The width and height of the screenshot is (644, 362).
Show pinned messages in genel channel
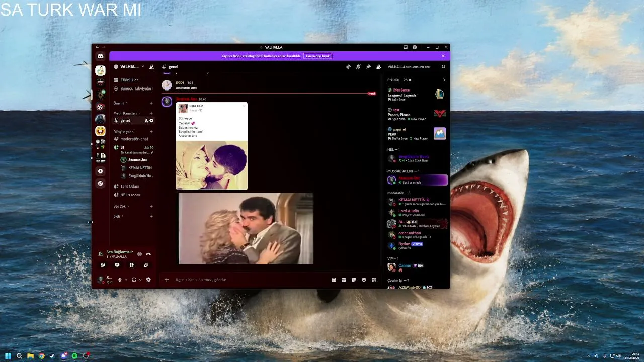tap(368, 67)
